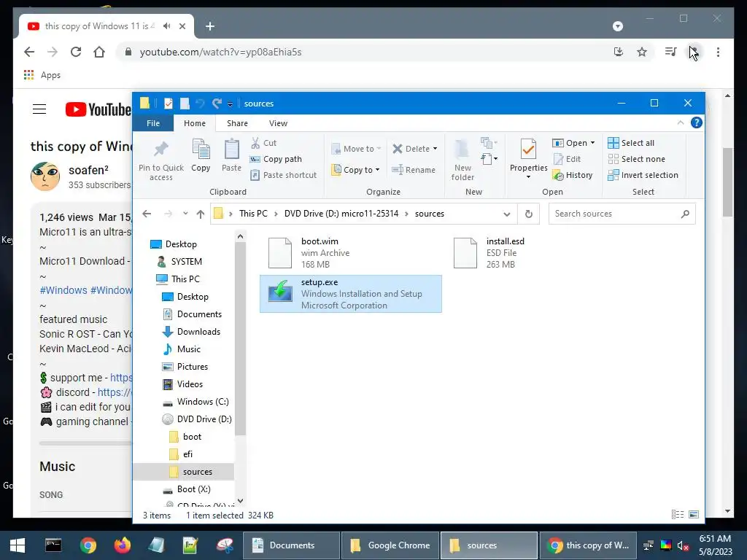Select boot.wim file
Viewport: 747px width, 560px height.
pyautogui.click(x=350, y=253)
